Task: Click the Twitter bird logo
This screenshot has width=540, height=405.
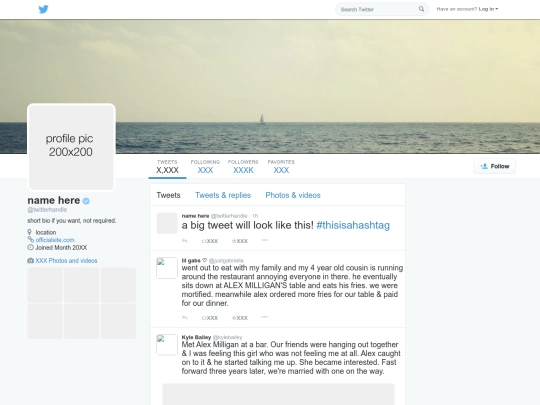Action: coord(43,9)
